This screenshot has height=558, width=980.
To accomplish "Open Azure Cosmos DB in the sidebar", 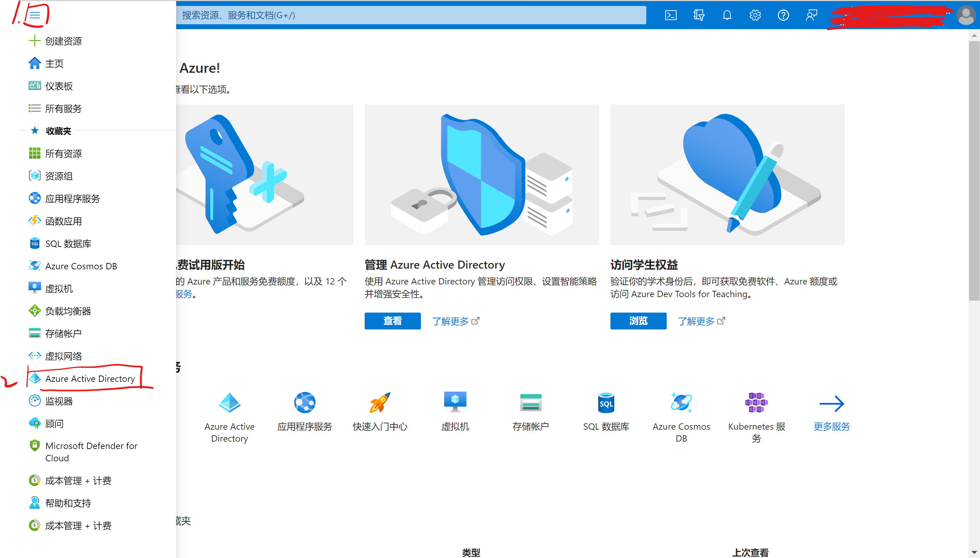I will pyautogui.click(x=72, y=266).
